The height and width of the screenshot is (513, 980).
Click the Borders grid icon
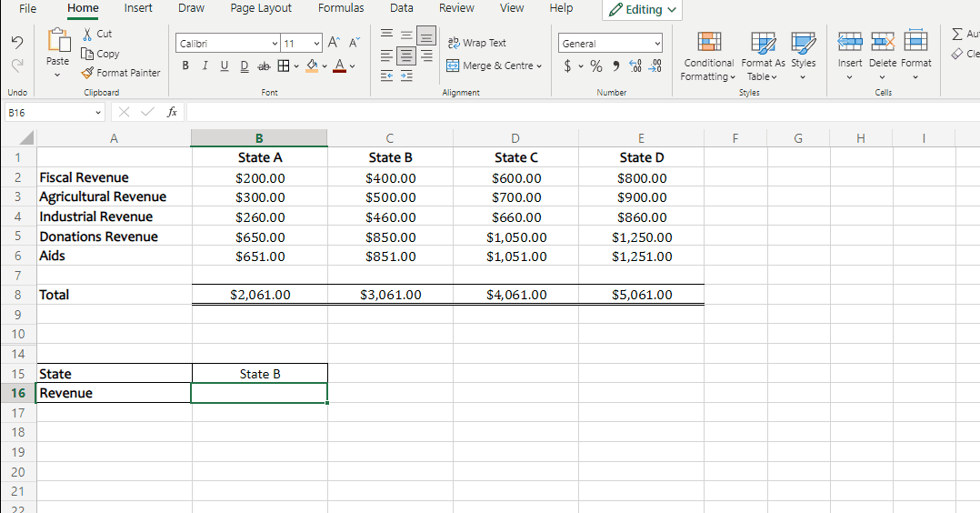tap(284, 65)
